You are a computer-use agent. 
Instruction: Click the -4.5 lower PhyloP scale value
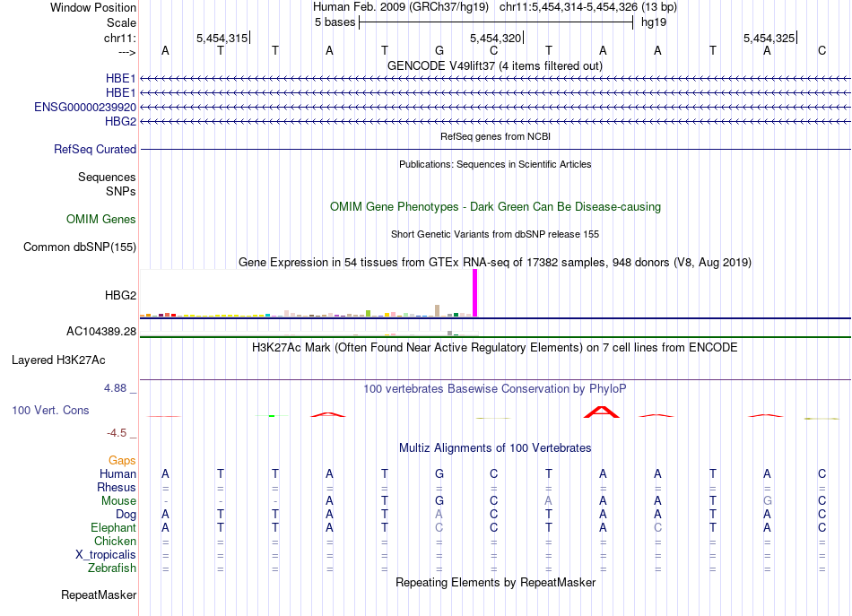[117, 433]
